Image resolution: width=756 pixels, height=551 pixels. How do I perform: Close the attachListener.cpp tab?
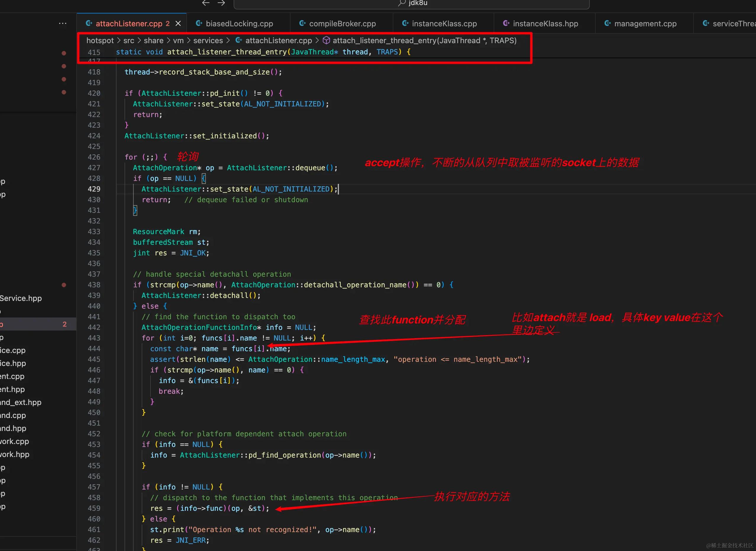click(178, 23)
